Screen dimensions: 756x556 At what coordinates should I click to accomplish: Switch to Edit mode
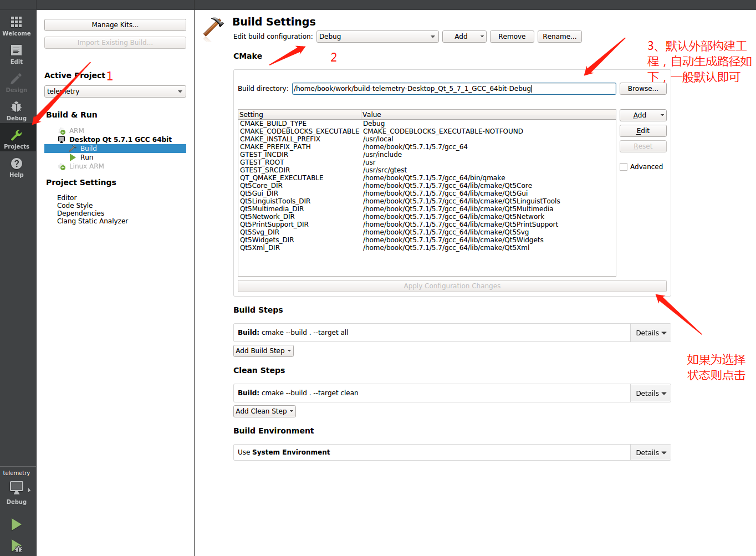coord(17,54)
